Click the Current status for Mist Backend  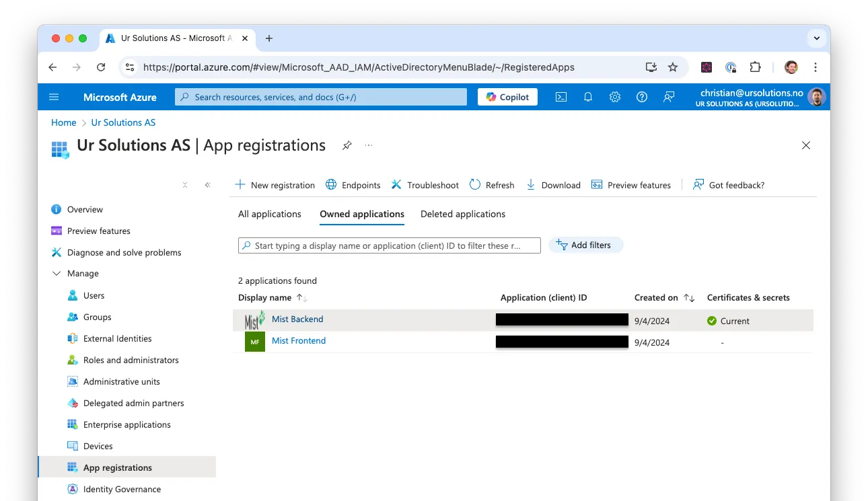point(728,321)
